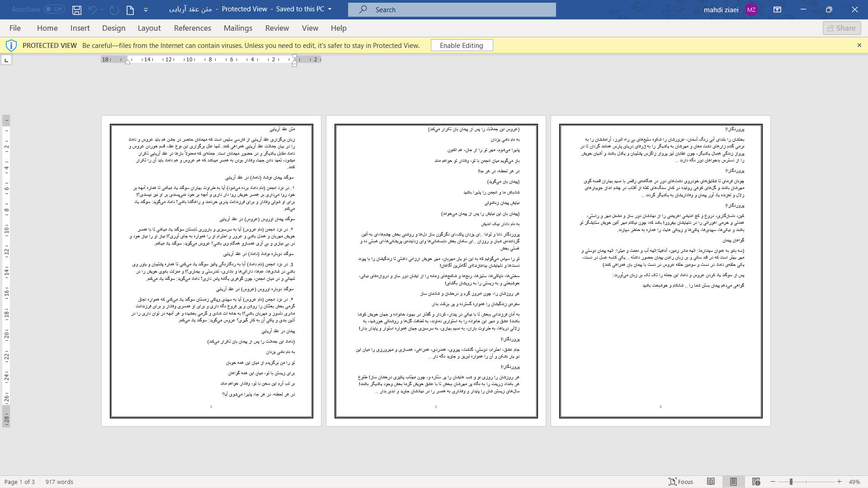Viewport: 868px width, 488px height.
Task: Click page 2 of the document
Action: [x=436, y=271]
